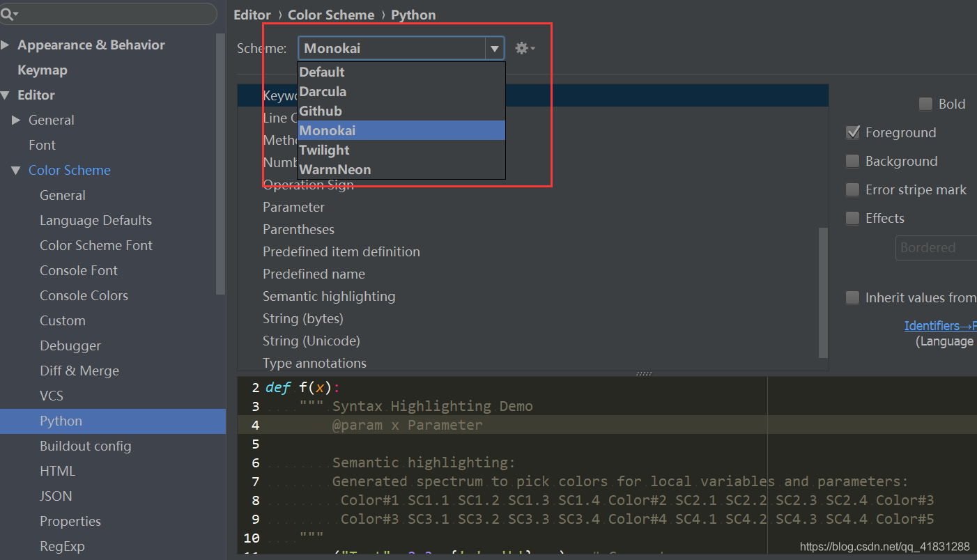Screen dimensions: 977x560
Task: Click the attribute list scrollbar
Action: coord(823,293)
